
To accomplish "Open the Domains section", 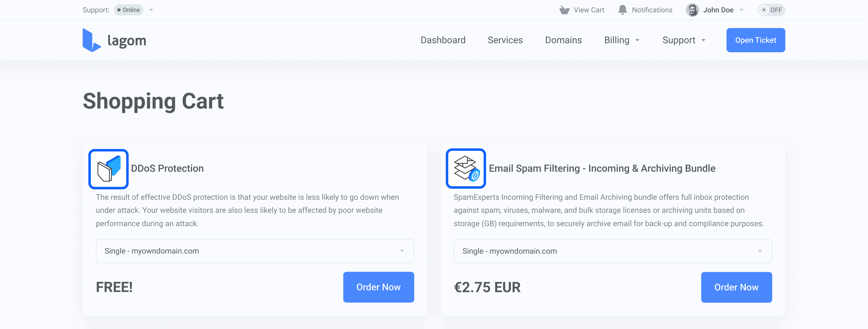I will 563,40.
